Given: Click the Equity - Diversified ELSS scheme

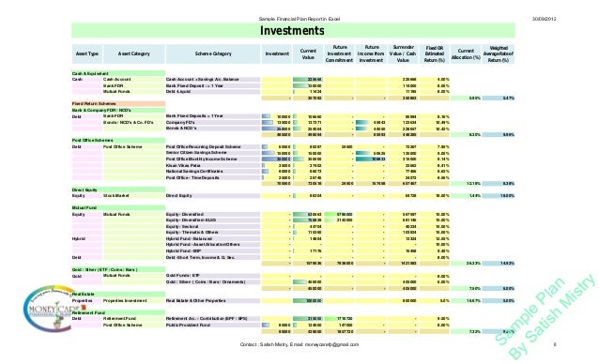Looking at the screenshot, I should (x=213, y=220).
